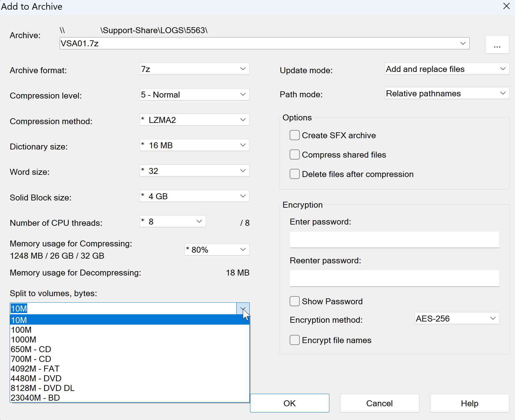Open the Number of CPU threads dropdown
Image resolution: width=515 pixels, height=420 pixels.
click(x=172, y=221)
